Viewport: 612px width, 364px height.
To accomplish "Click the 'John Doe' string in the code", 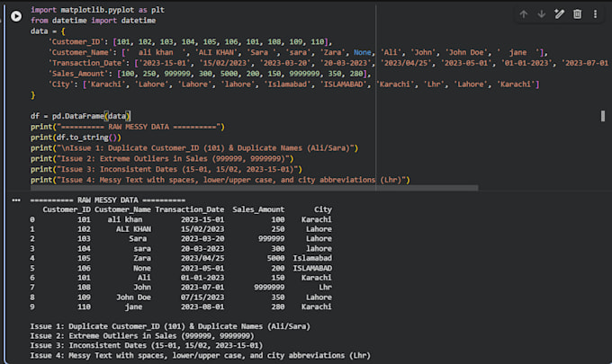I will (467, 52).
